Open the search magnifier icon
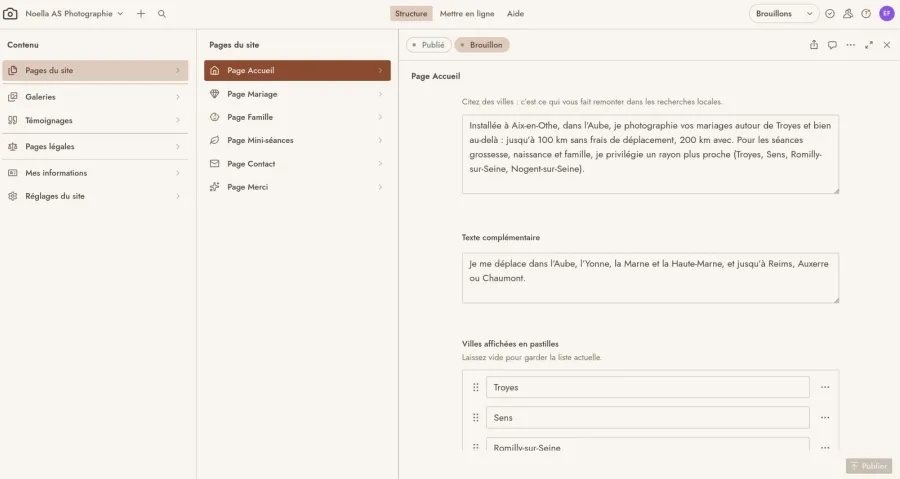Image resolution: width=900 pixels, height=479 pixels. click(162, 14)
